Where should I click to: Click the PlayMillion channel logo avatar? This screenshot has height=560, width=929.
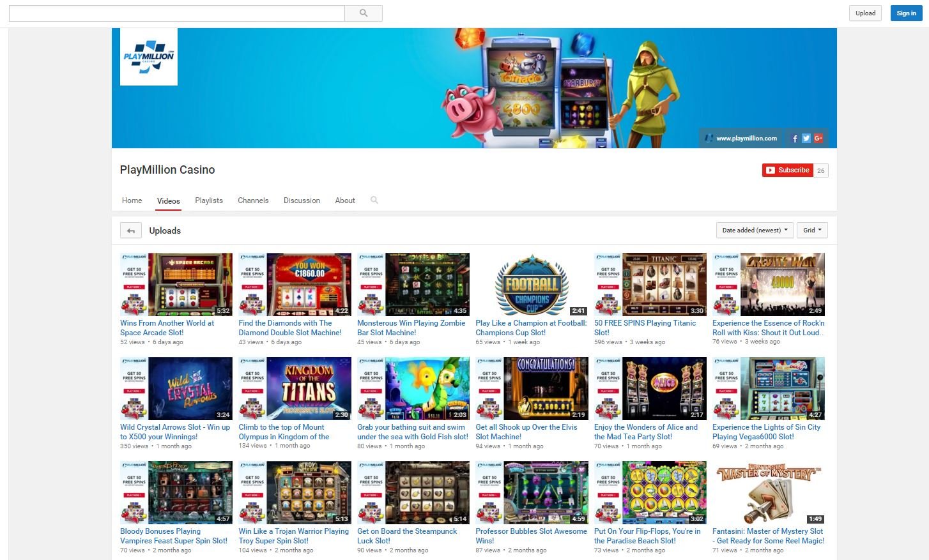click(149, 57)
